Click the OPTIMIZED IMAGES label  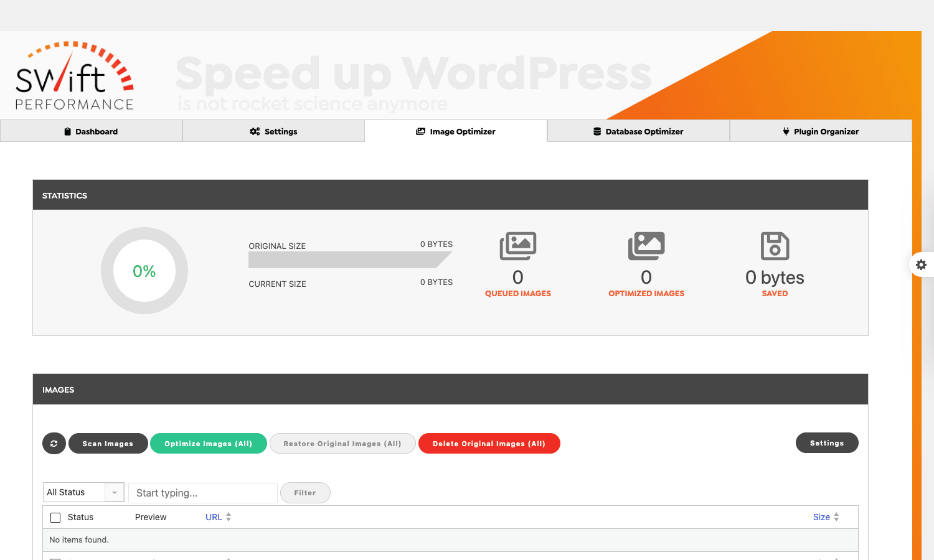point(646,294)
